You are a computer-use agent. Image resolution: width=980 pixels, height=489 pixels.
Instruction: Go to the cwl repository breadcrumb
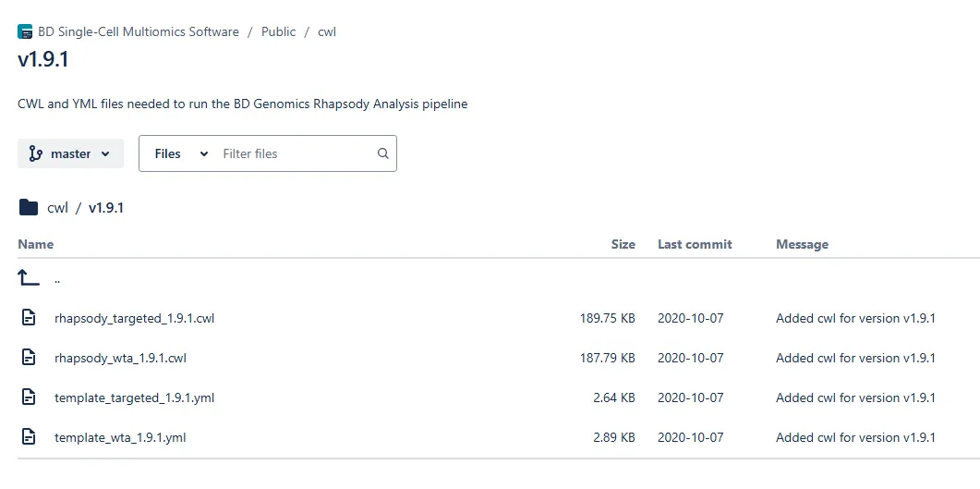[327, 31]
